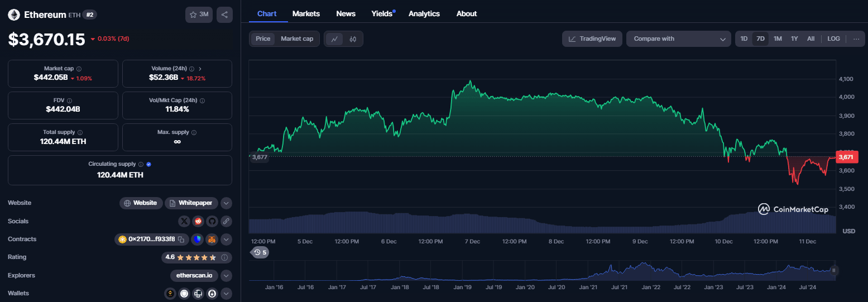868x302 pixels.
Task: Click the $442.05B market cap value
Action: tap(51, 78)
